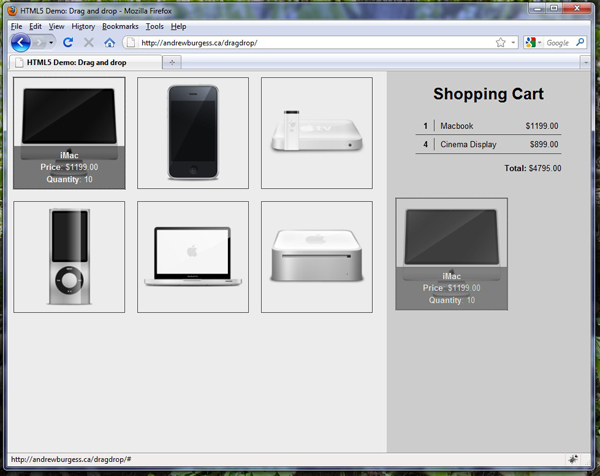Click the Cinema Display cart row name

tap(468, 144)
